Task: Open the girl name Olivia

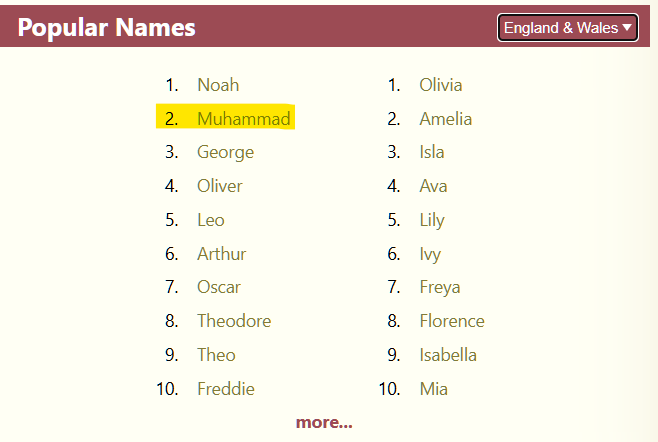Action: pos(441,85)
